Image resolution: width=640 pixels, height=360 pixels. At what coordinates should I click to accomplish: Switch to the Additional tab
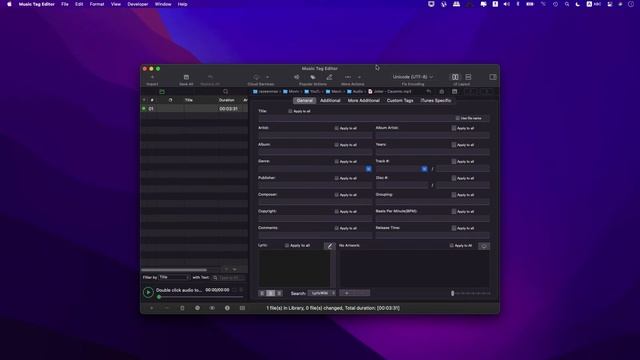coord(330,100)
